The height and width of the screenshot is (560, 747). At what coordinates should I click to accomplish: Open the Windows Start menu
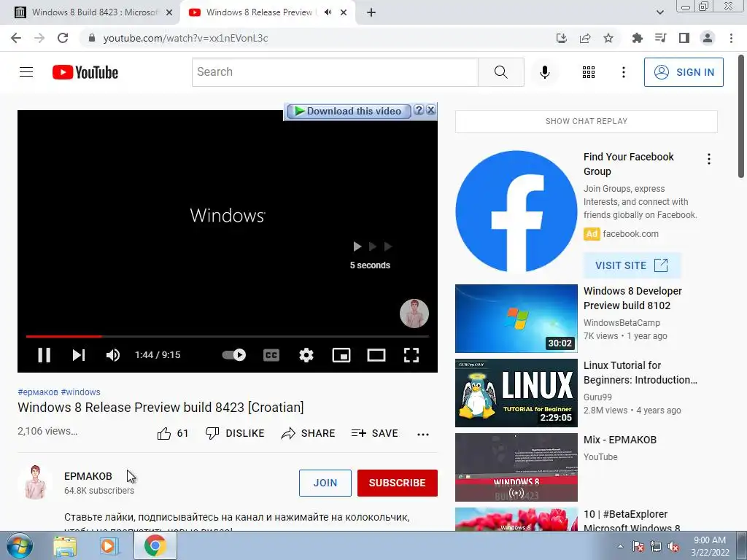(19, 545)
